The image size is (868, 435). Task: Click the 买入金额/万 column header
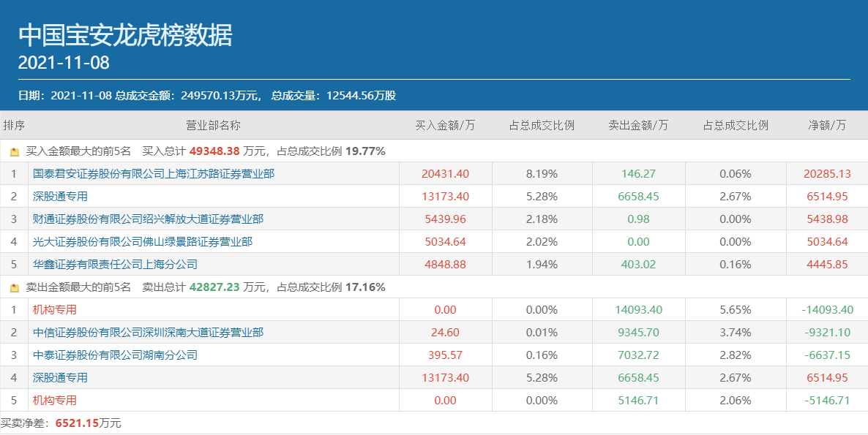445,125
